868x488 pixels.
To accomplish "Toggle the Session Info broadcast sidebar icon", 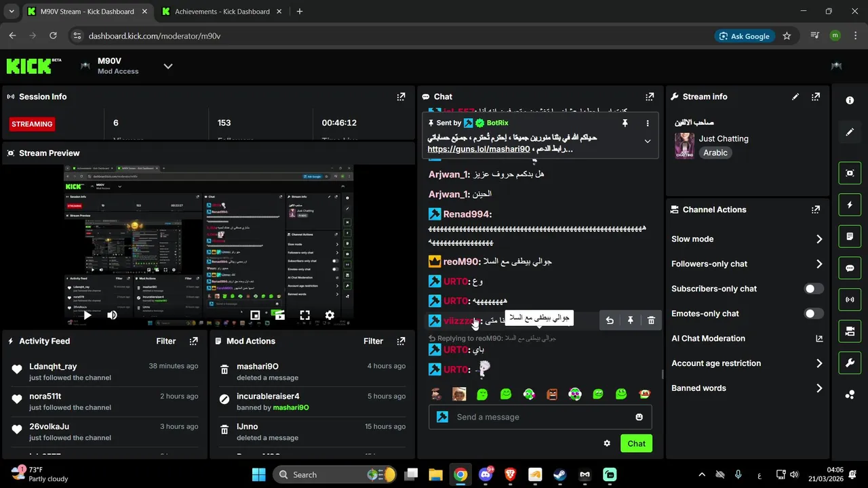I will click(x=850, y=300).
